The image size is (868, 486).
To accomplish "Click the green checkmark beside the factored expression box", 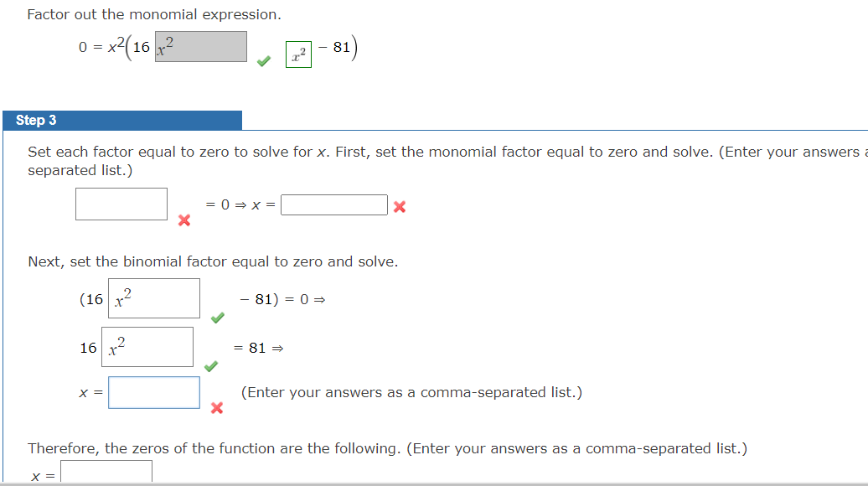I will point(262,59).
